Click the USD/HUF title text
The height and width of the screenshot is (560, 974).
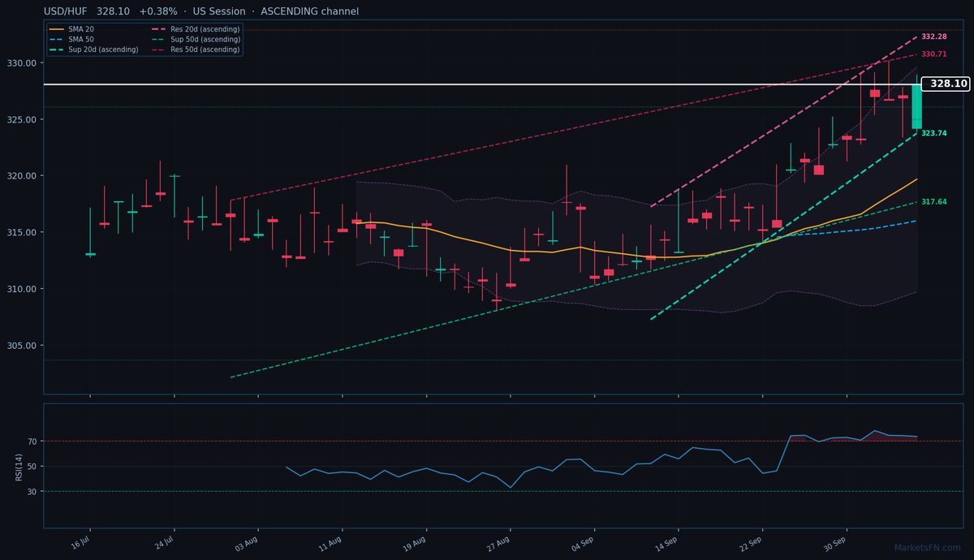67,11
